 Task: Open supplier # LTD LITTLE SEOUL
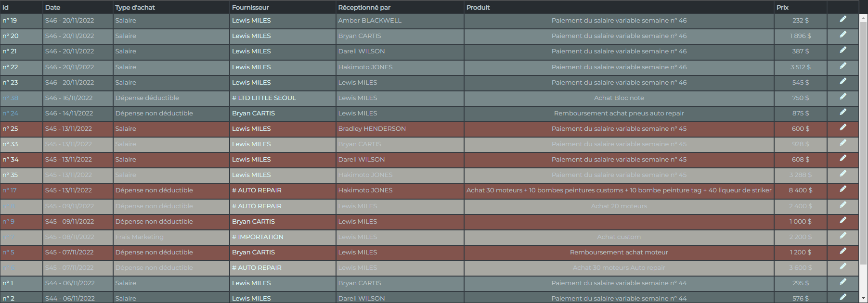tap(264, 98)
